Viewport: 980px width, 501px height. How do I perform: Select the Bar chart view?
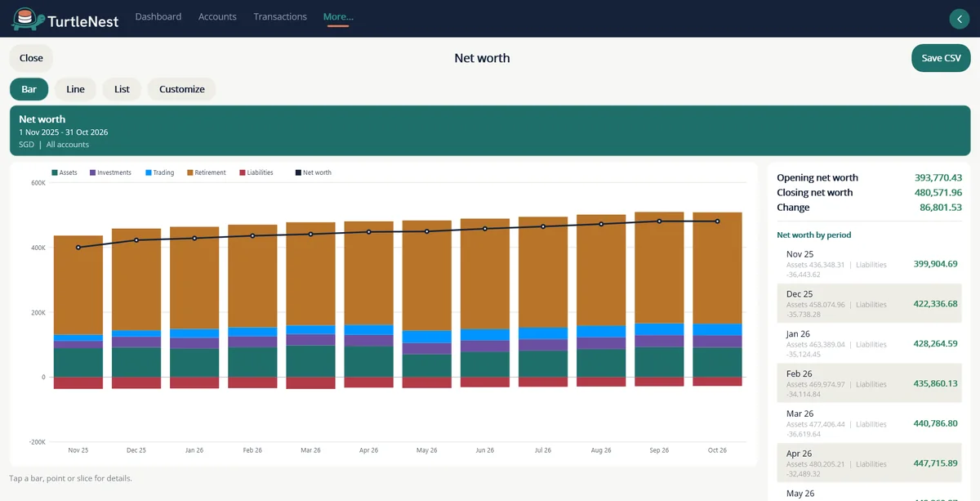point(29,89)
